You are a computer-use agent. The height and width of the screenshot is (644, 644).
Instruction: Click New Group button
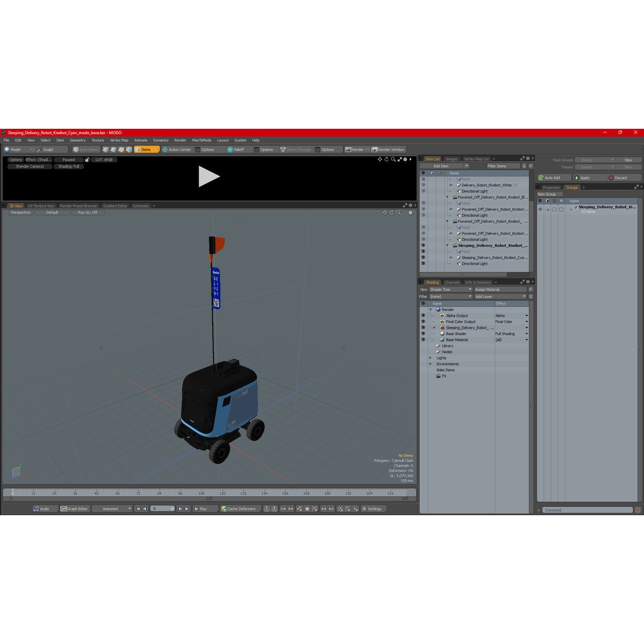(550, 194)
